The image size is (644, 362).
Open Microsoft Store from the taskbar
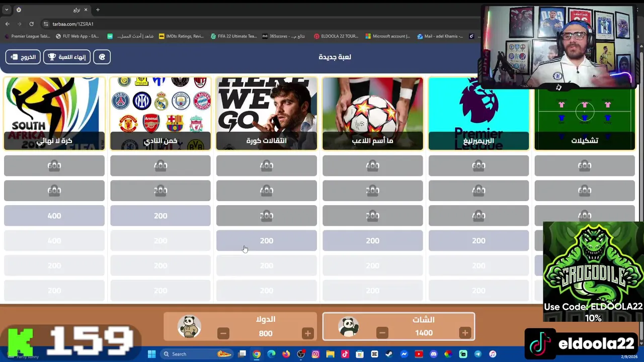coord(359,354)
